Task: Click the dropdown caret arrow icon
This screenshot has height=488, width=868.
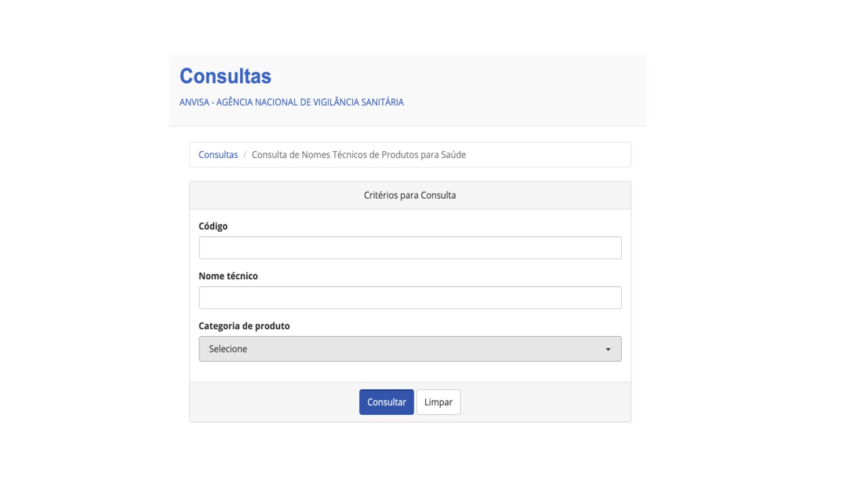Action: pos(608,350)
